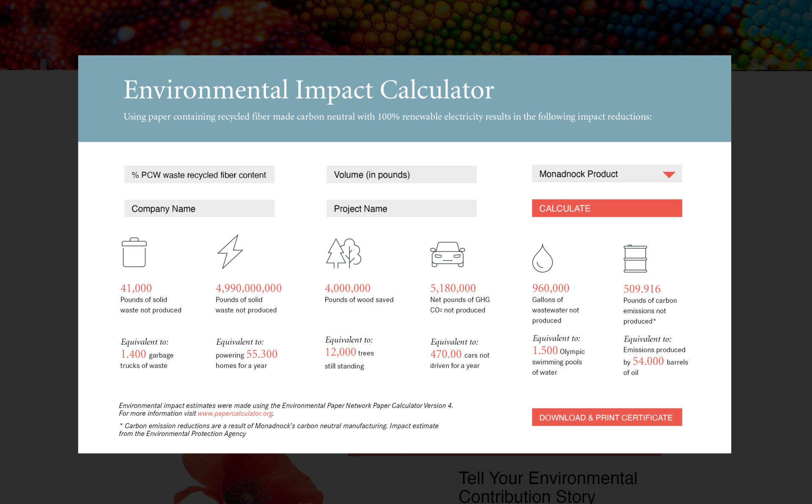
Task: Click the trash can solid waste icon
Action: pyautogui.click(x=134, y=252)
